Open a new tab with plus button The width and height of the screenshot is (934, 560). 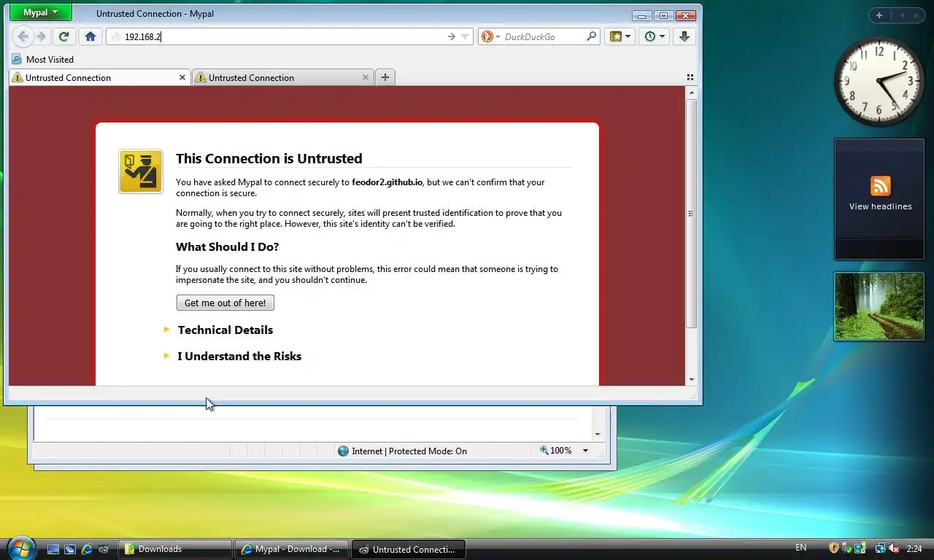pos(385,77)
